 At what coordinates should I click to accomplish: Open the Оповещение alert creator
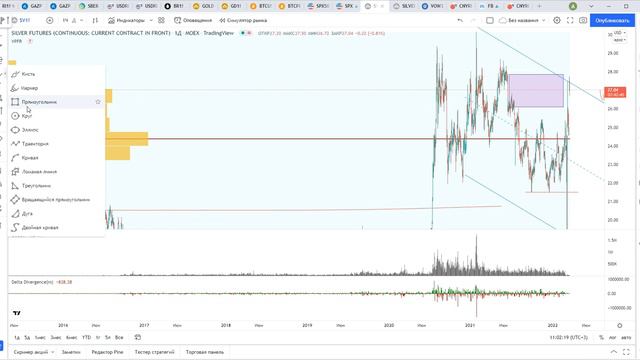(193, 20)
